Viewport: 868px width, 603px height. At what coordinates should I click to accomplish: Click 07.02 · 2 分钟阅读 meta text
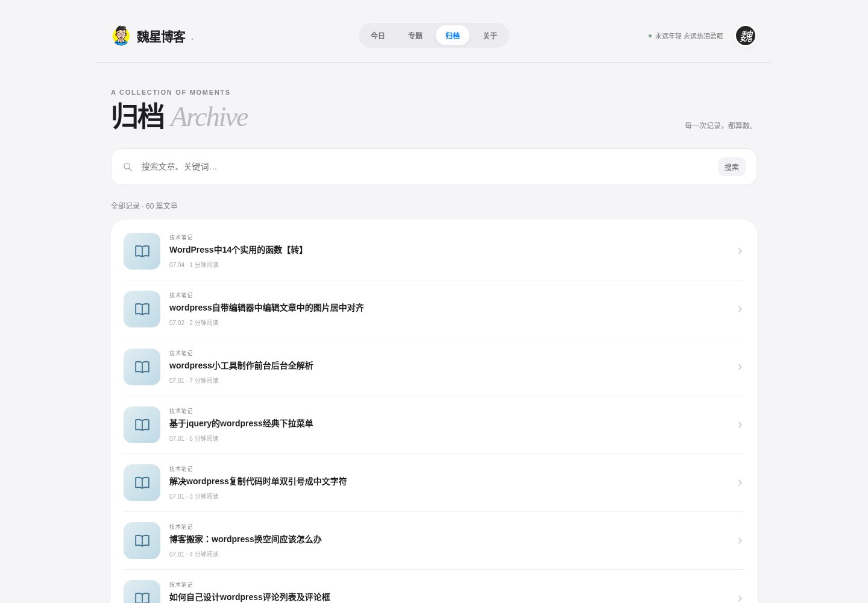point(194,323)
